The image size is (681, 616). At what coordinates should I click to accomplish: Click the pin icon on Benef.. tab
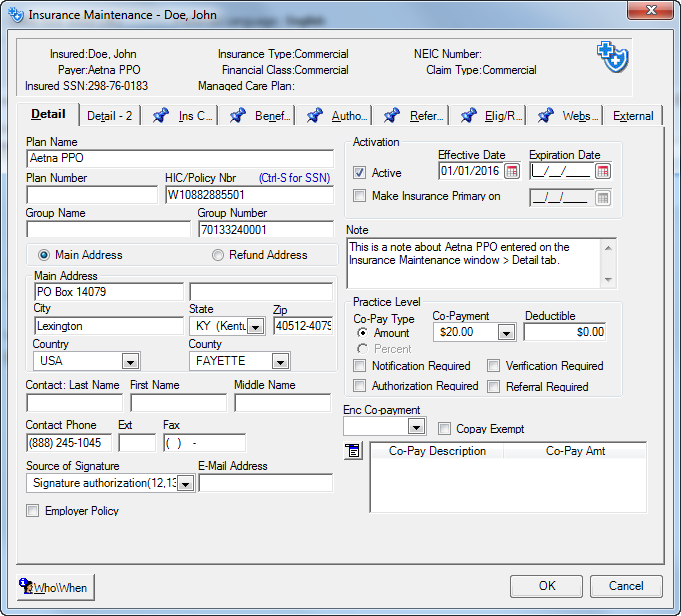pyautogui.click(x=237, y=116)
